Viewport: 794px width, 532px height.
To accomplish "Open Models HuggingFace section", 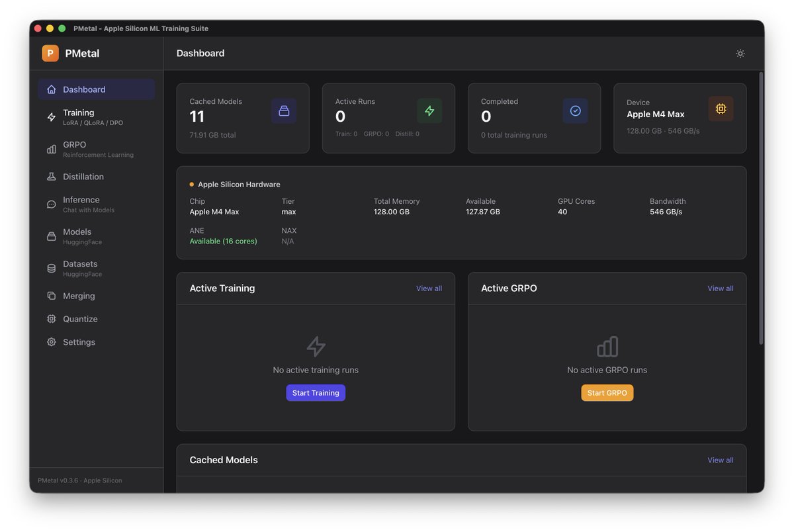I will (x=96, y=236).
